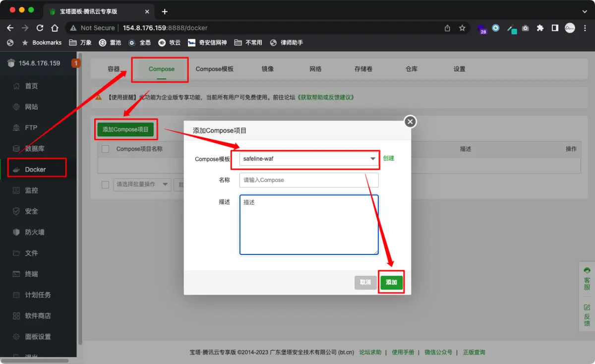The height and width of the screenshot is (364, 595).
Task: Open the 客服 customer service widget
Action: 587,279
